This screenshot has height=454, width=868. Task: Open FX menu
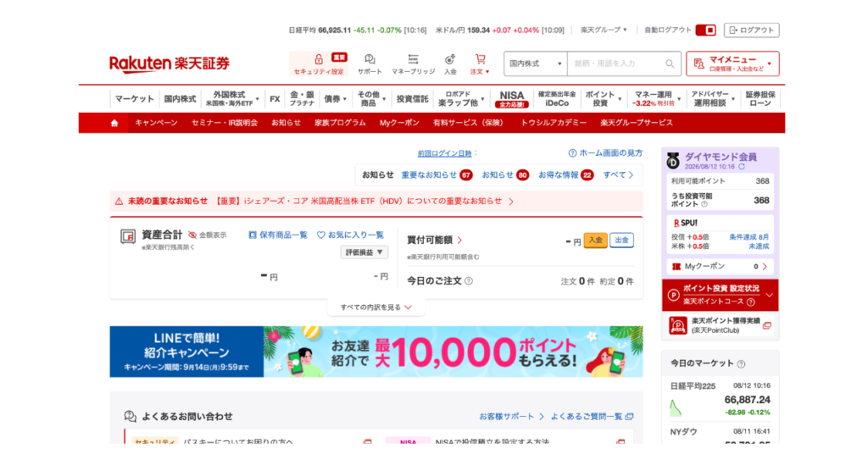[x=275, y=99]
